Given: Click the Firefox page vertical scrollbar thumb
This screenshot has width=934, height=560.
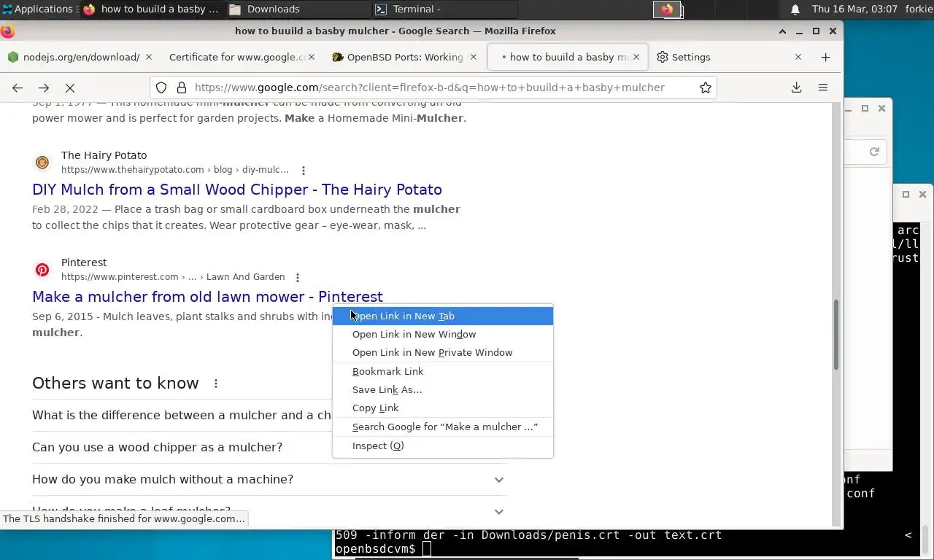Looking at the screenshot, I should 836,335.
